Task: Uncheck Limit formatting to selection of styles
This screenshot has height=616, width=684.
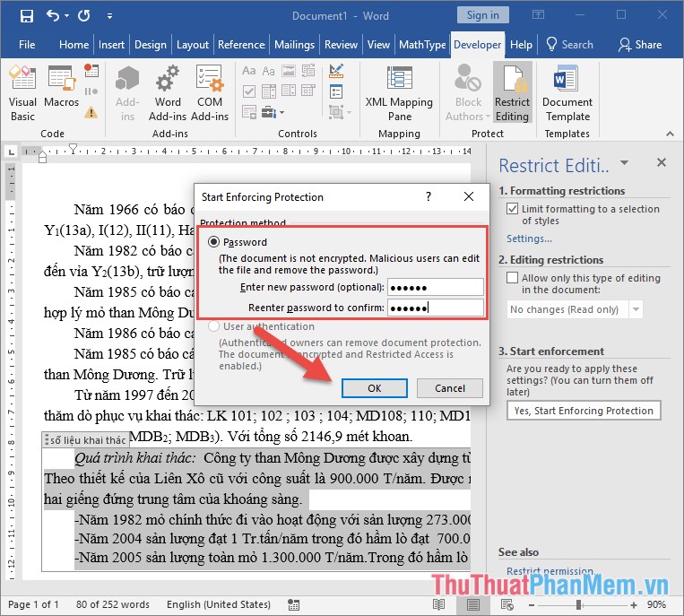Action: [x=513, y=209]
